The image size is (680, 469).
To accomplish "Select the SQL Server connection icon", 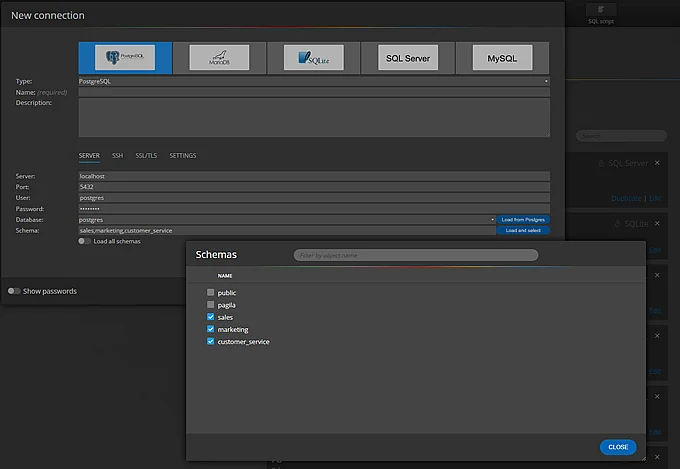I will (408, 57).
